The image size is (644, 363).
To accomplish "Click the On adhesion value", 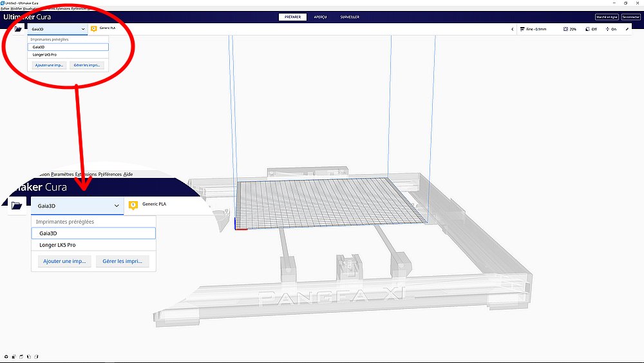I will click(x=614, y=29).
